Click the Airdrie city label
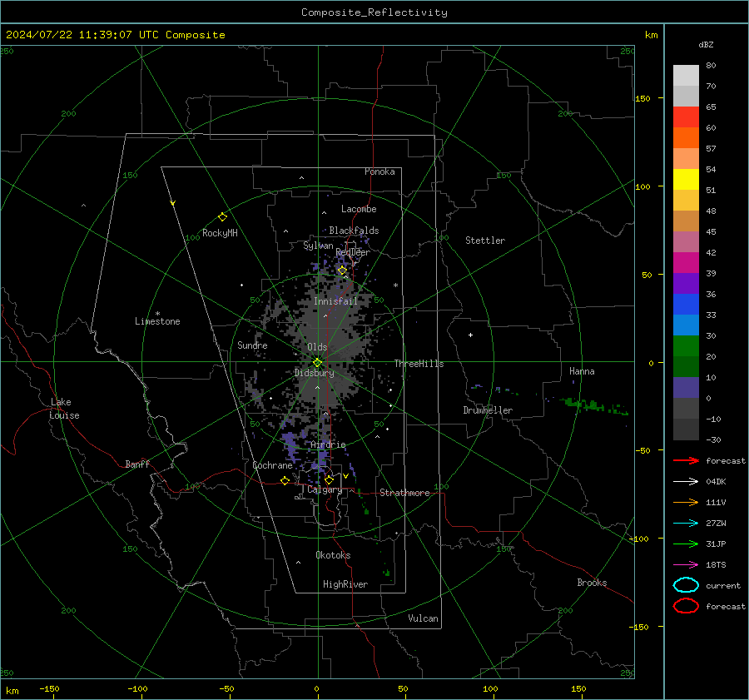749x700 pixels. (x=328, y=444)
